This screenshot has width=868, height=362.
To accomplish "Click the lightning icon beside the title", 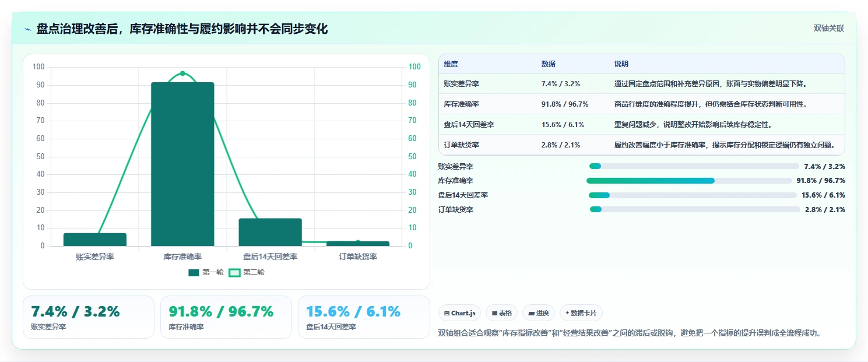I will [27, 29].
